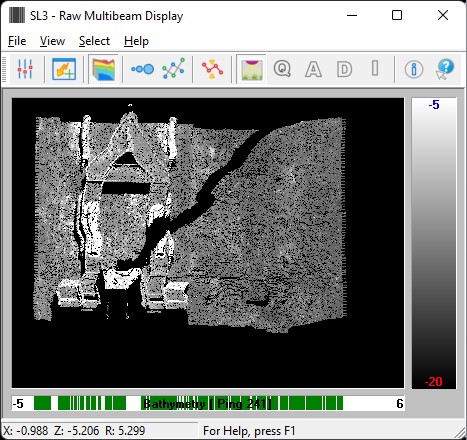Click the grayed Q toolbar button
This screenshot has height=440, width=467.
[x=282, y=69]
